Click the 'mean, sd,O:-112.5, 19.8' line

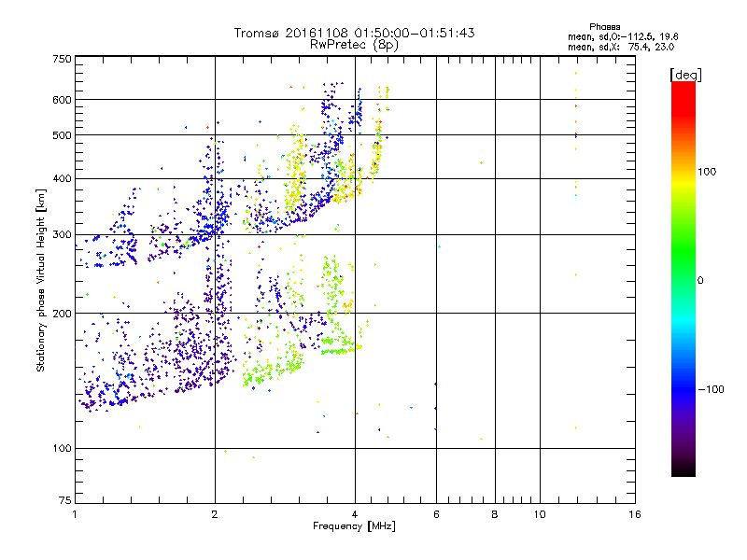click(623, 36)
